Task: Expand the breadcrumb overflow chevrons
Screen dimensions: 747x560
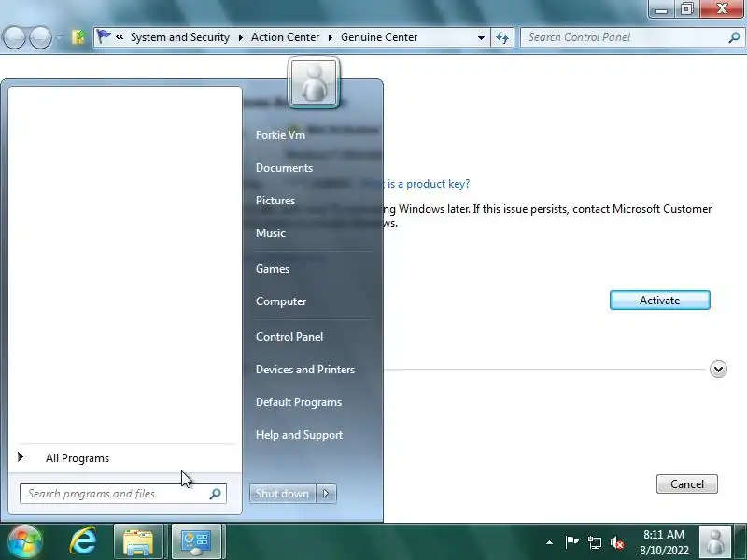Action: pyautogui.click(x=120, y=37)
